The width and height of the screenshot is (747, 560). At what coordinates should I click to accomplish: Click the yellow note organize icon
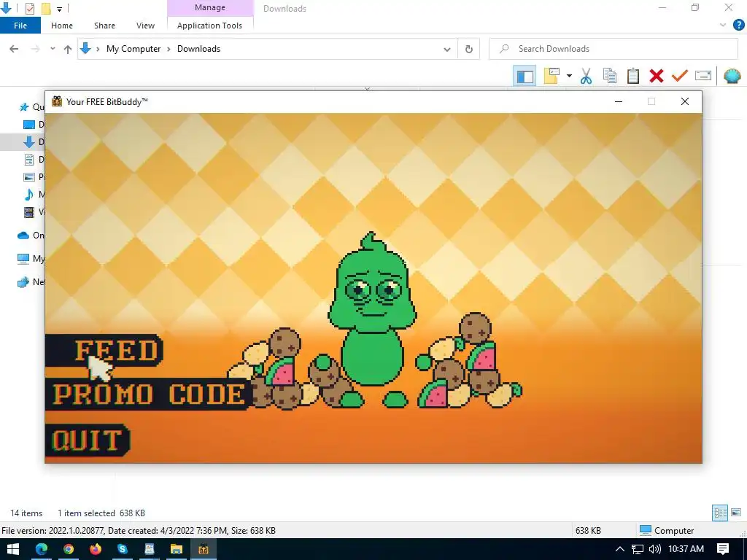[x=551, y=76]
